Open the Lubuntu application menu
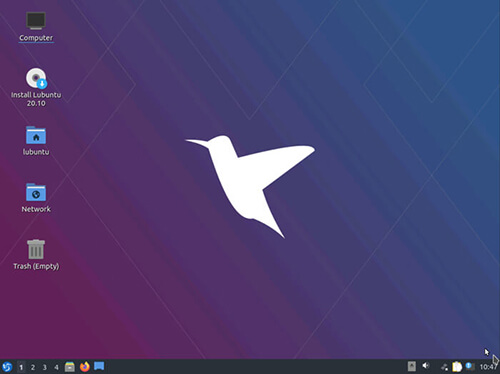The width and height of the screenshot is (500, 374). (7, 367)
